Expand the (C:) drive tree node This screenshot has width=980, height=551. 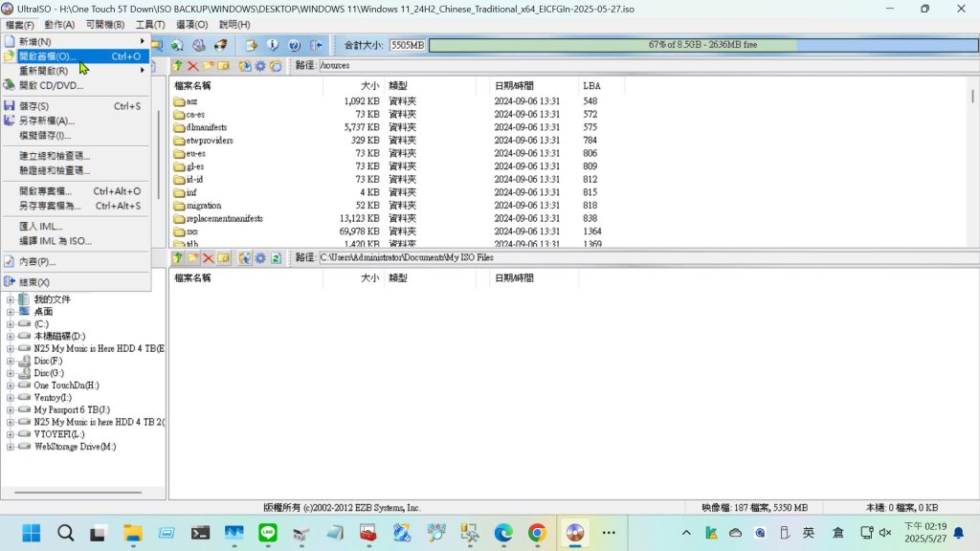(x=11, y=324)
